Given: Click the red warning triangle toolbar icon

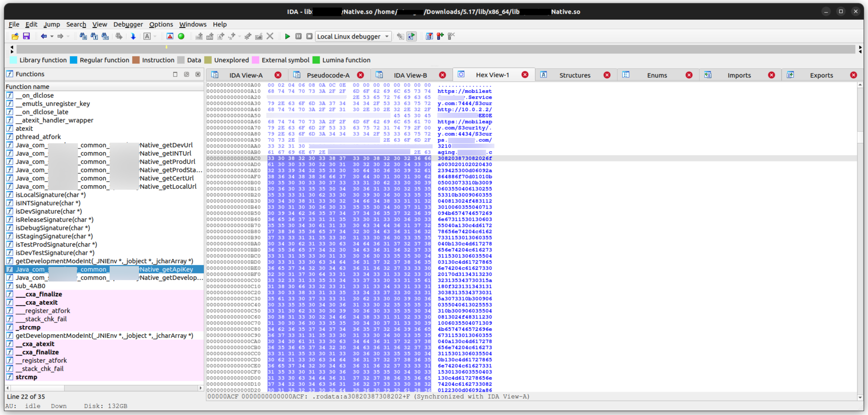Looking at the screenshot, I should 170,36.
